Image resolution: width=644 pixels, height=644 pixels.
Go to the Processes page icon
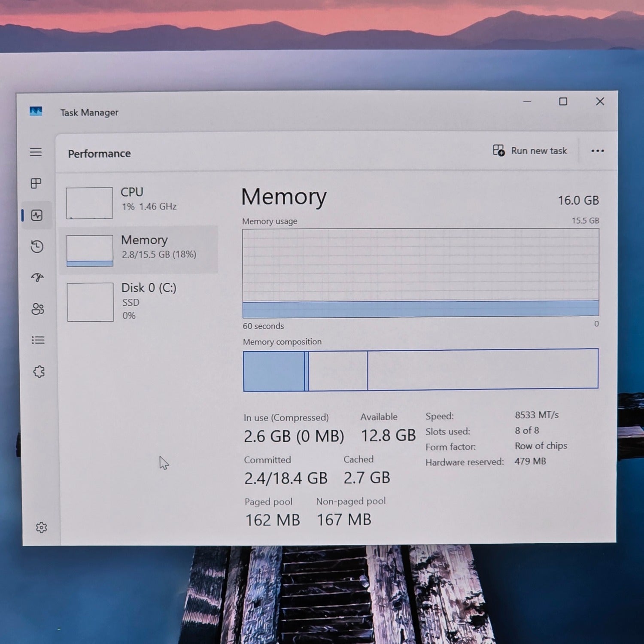36,183
